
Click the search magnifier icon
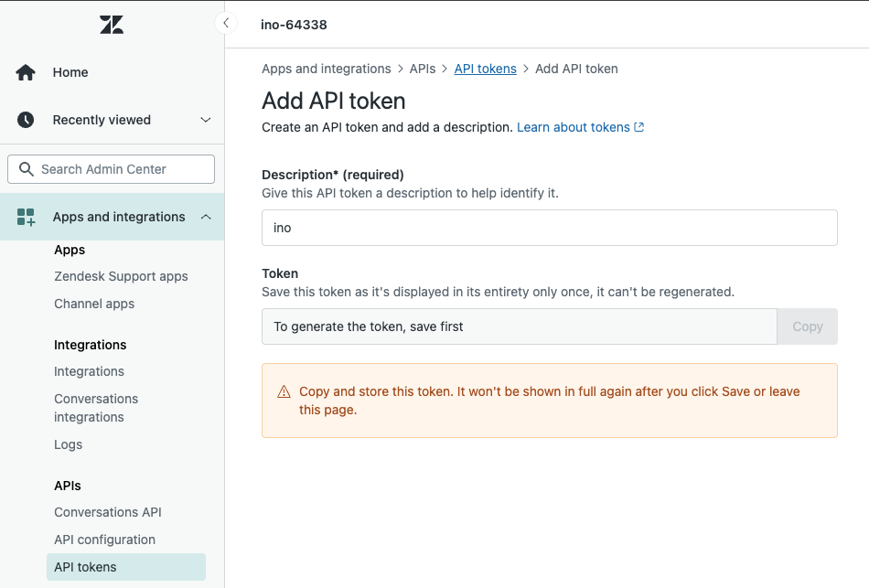tap(26, 169)
